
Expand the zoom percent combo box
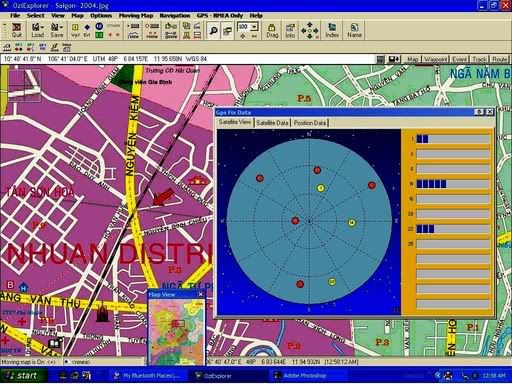(x=255, y=27)
